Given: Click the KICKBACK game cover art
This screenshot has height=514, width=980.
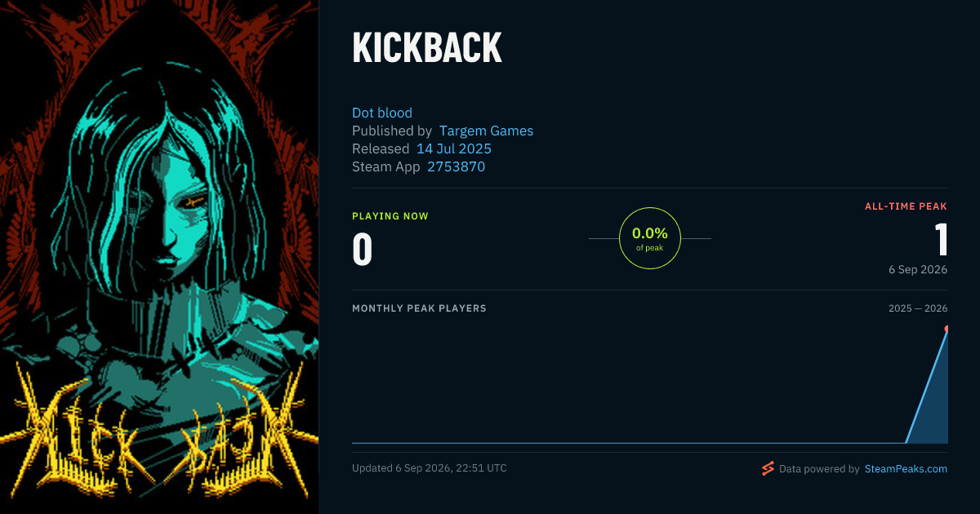Looking at the screenshot, I should point(159,257).
